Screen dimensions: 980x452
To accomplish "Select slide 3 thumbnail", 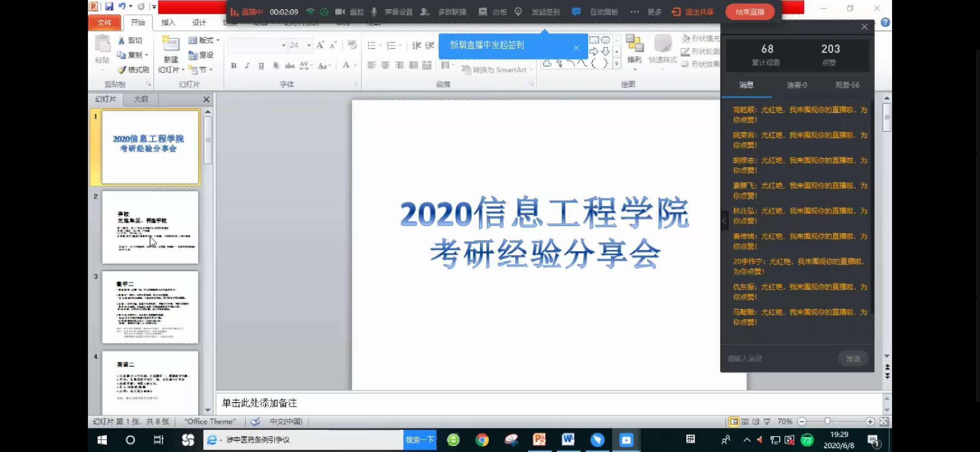I will click(150, 307).
